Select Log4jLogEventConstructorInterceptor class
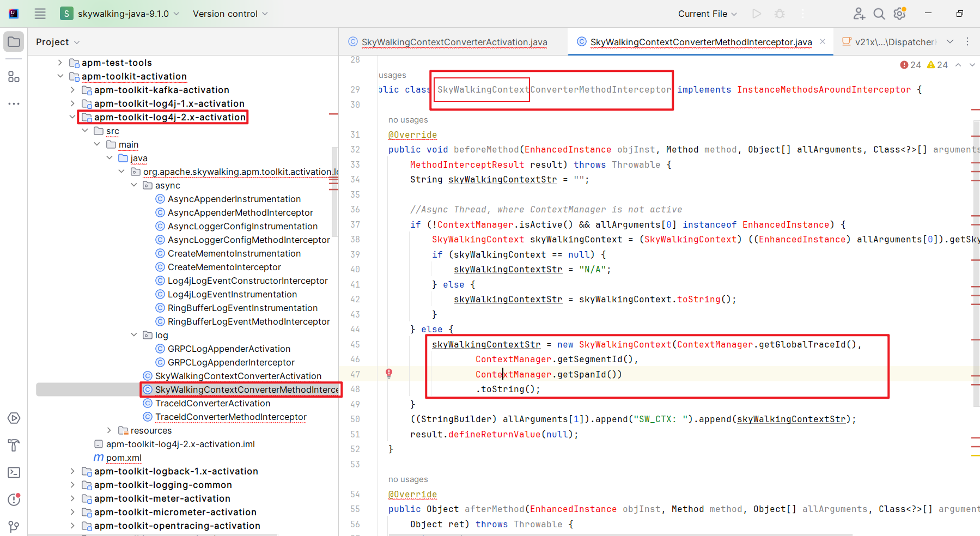 (248, 281)
